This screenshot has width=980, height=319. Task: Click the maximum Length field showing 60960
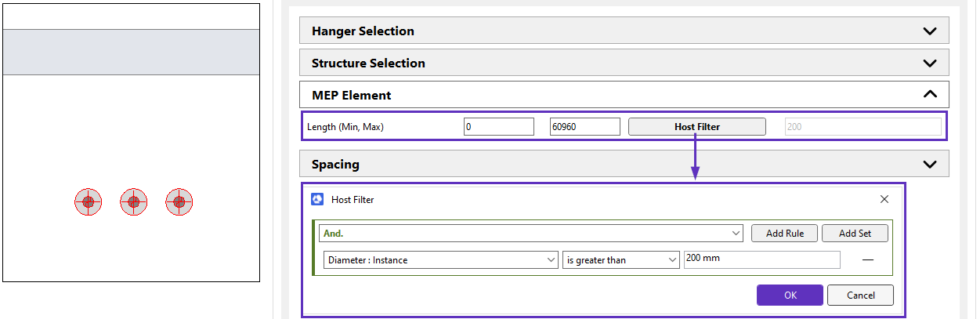584,126
